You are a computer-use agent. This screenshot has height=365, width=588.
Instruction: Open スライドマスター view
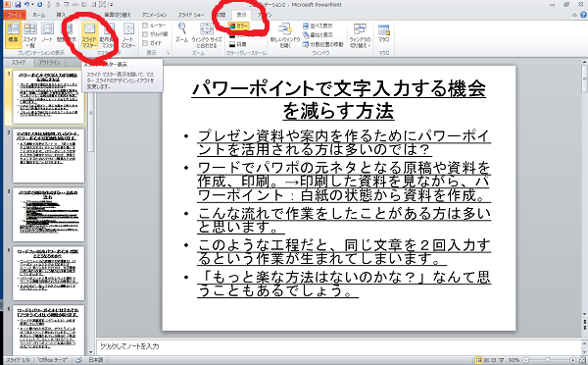[89, 35]
